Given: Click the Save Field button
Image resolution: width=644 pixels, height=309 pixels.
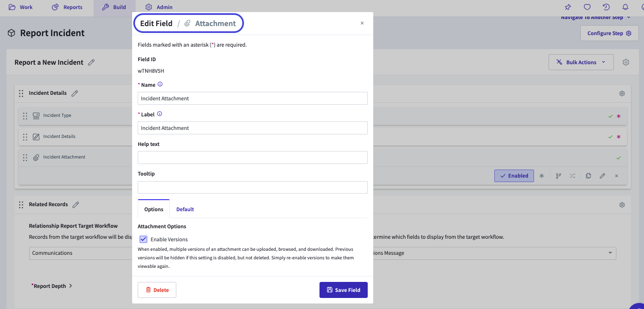Looking at the screenshot, I should (344, 290).
